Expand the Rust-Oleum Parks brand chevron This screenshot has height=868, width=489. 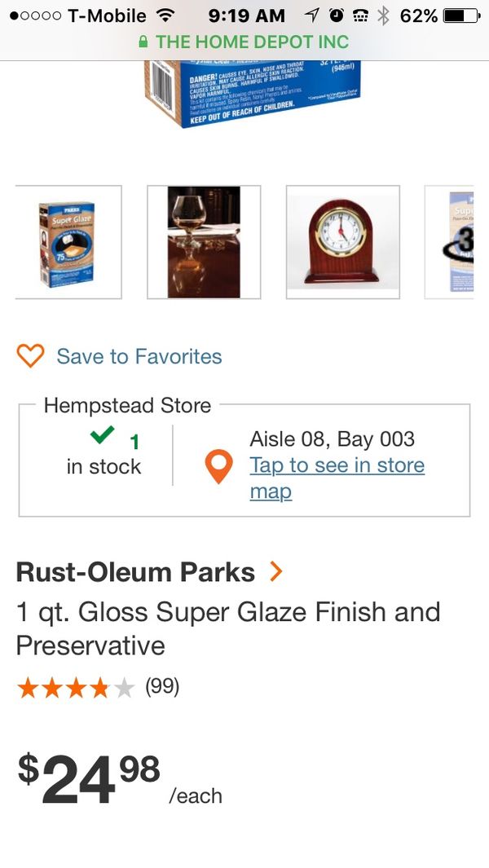[276, 572]
